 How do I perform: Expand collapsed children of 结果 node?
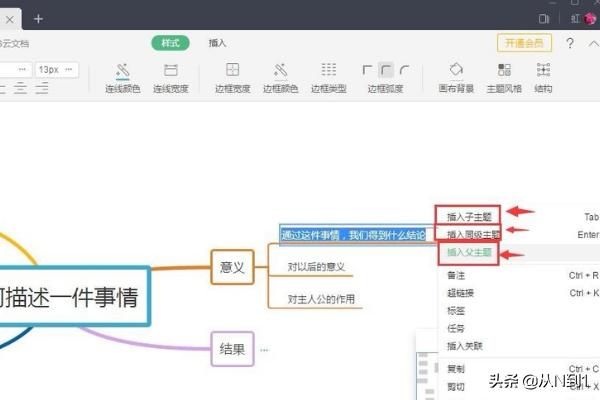coord(264,350)
